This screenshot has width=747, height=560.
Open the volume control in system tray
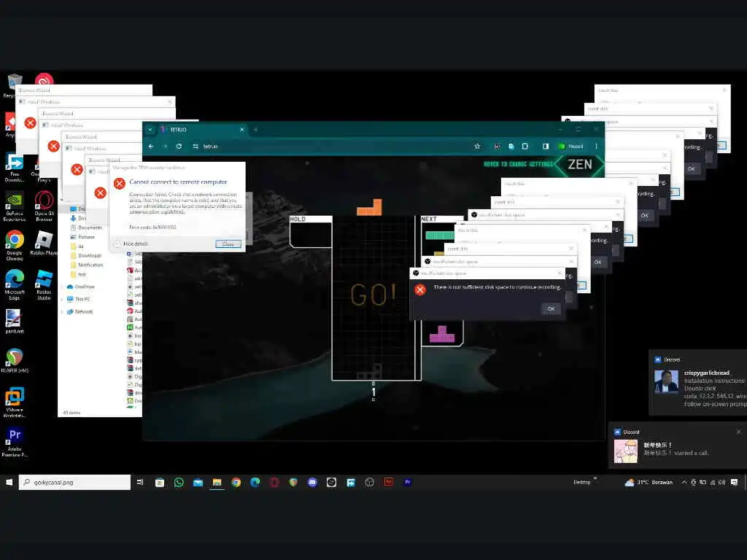721,483
